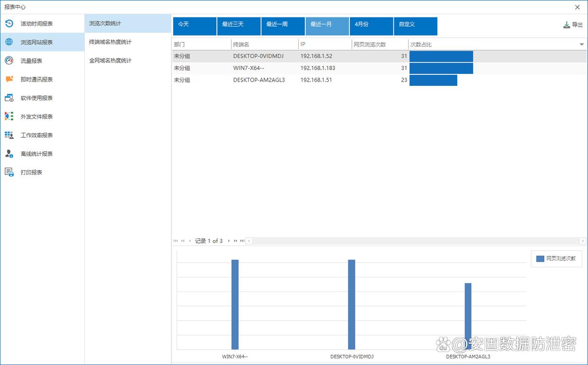Click the globe icon for website browsing report
The width and height of the screenshot is (588, 365).
point(9,42)
